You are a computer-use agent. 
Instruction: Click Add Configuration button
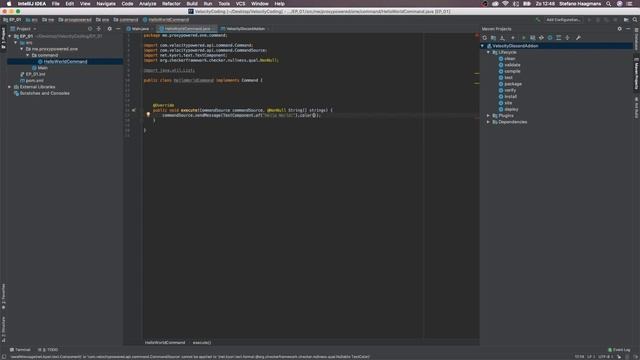tap(563, 20)
